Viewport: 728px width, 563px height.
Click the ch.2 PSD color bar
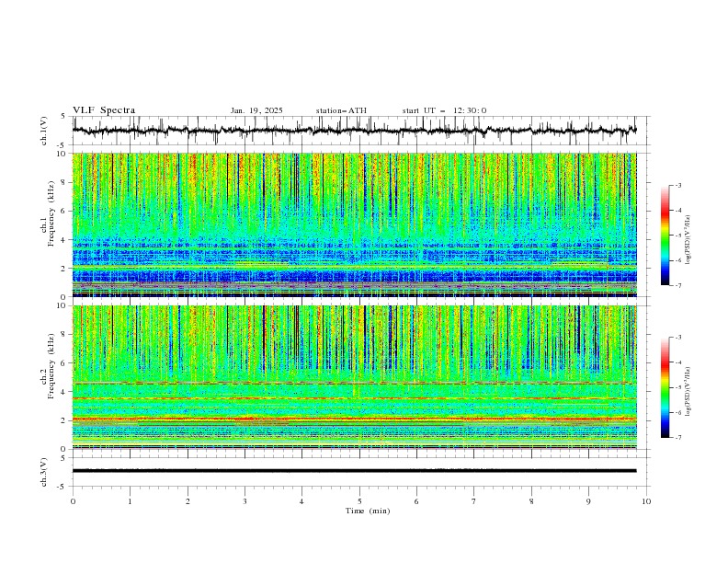click(665, 387)
